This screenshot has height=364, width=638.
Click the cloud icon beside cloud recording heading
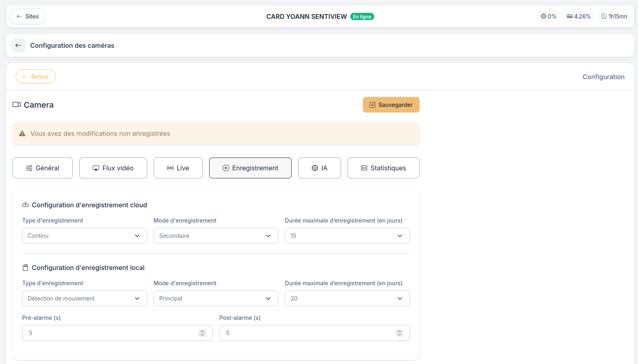click(x=25, y=205)
